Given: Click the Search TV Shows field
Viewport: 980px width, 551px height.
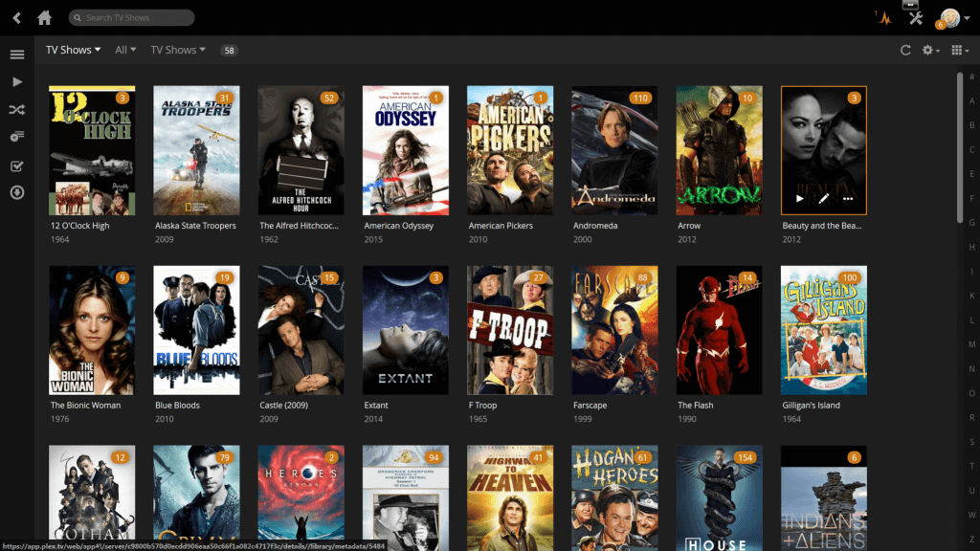Looking at the screenshot, I should [x=131, y=17].
